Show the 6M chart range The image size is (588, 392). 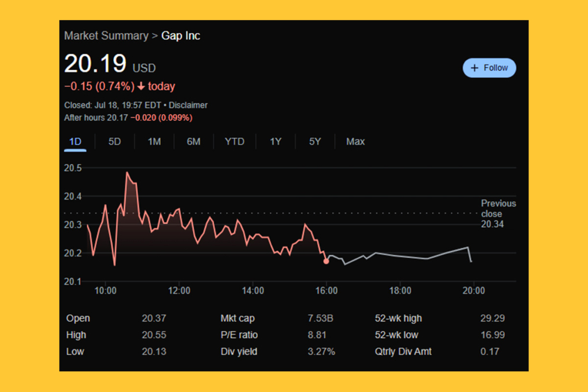click(194, 142)
